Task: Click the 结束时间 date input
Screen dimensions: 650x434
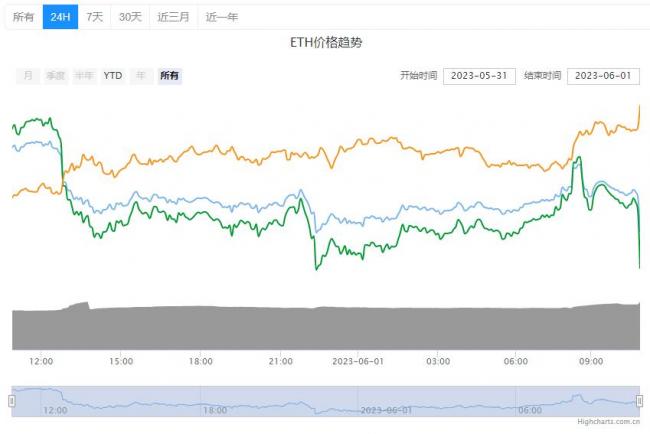Action: tap(603, 76)
